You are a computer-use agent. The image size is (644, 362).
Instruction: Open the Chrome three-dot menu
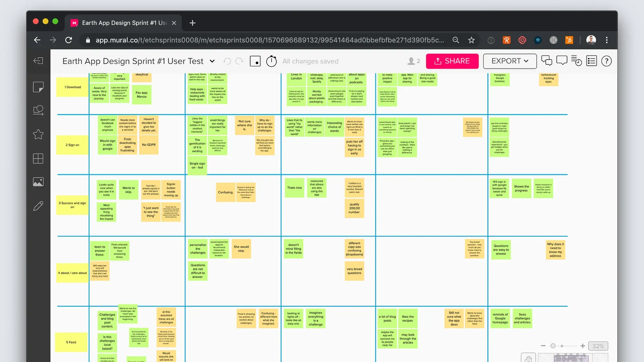pyautogui.click(x=607, y=40)
